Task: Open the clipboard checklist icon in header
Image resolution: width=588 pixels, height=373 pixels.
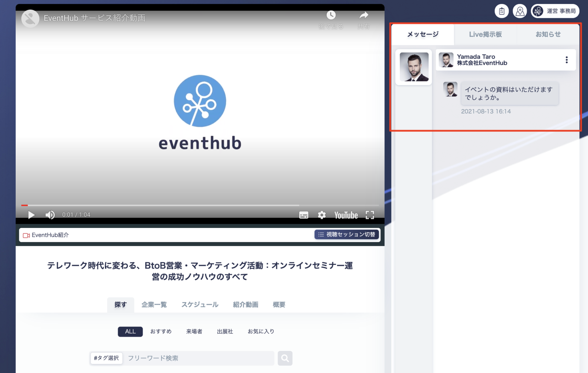Action: (x=502, y=11)
